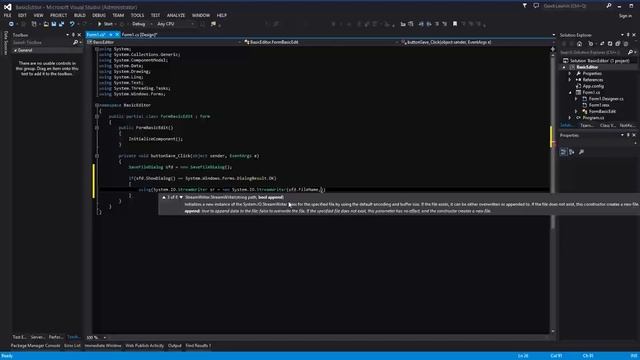
Task: Open the WINDOW menu
Action: tap(201, 15)
